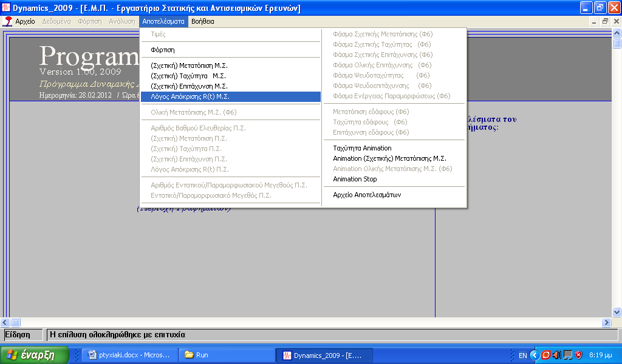Click the document icon beside Αρχείο menu
Screen dimensions: 622x364
pos(7,21)
